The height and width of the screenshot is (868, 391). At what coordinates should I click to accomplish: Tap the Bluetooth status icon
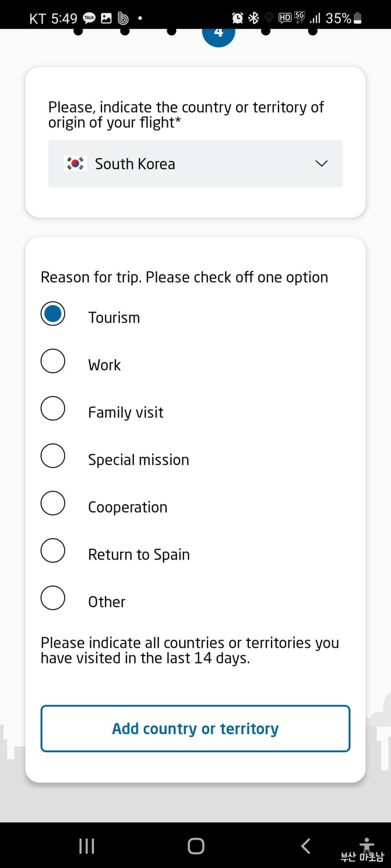253,18
